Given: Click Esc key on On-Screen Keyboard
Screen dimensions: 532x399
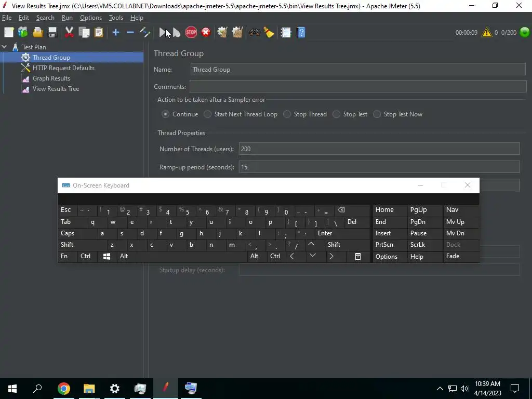Looking at the screenshot, I should [x=67, y=210].
